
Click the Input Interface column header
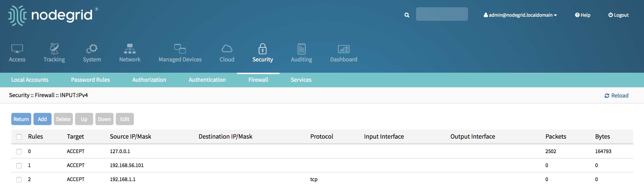pyautogui.click(x=384, y=137)
